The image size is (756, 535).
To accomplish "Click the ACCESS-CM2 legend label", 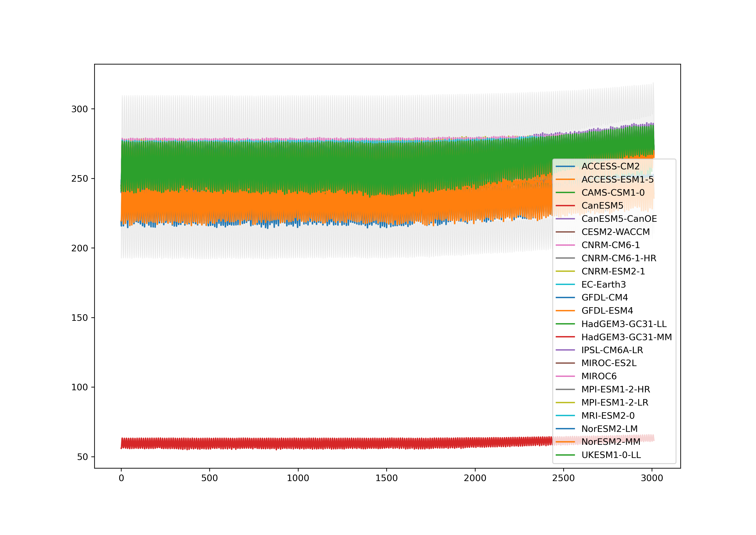I will [610, 166].
